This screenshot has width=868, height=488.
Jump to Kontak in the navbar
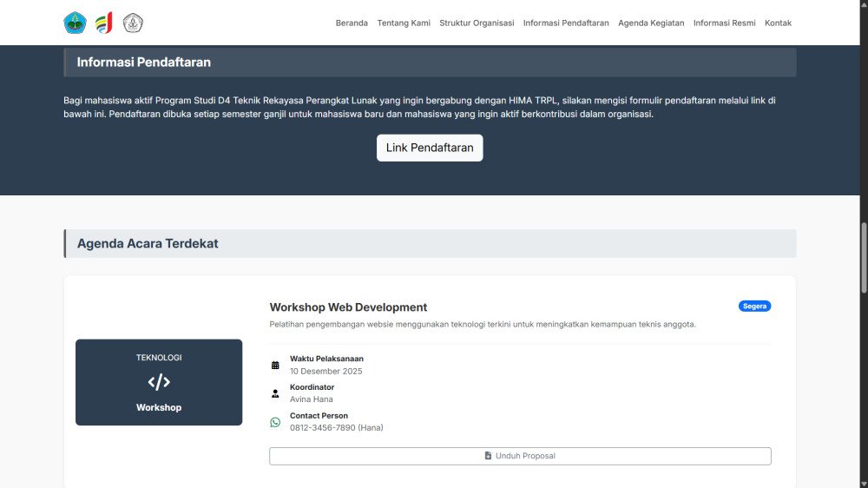pos(778,23)
